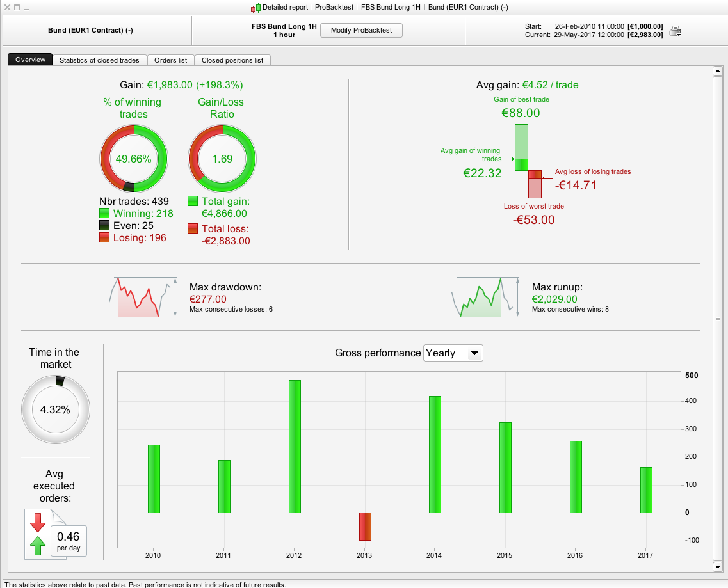Open the Orders list tab

[171, 60]
